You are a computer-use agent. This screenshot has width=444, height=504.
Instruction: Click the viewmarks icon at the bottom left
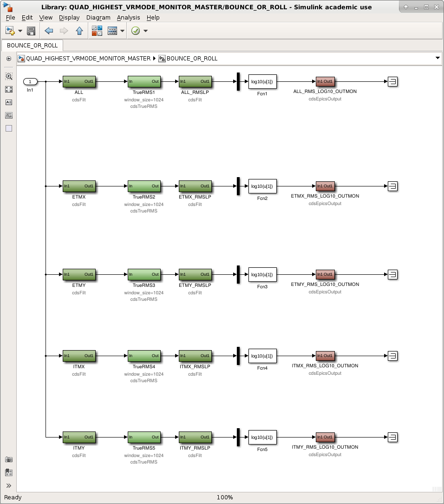coord(9,472)
